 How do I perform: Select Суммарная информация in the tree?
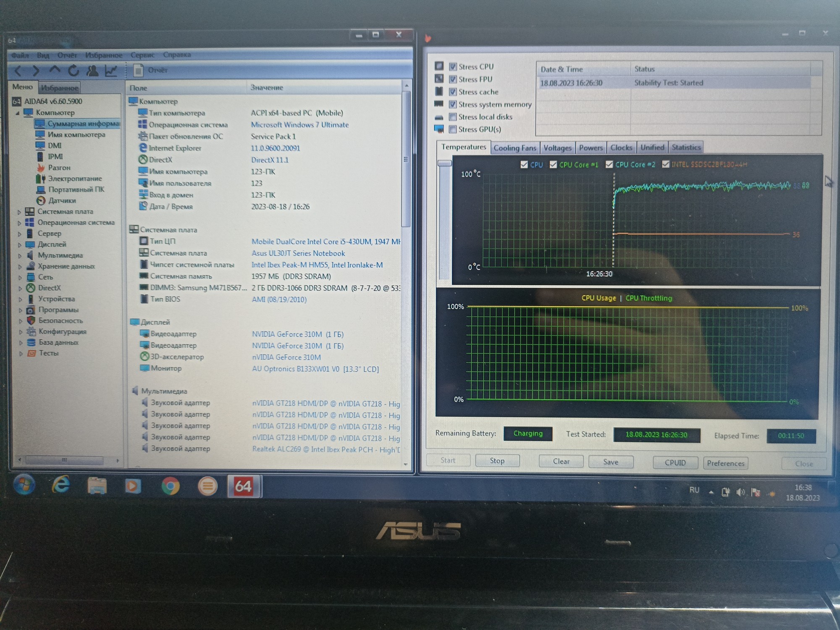click(x=78, y=123)
